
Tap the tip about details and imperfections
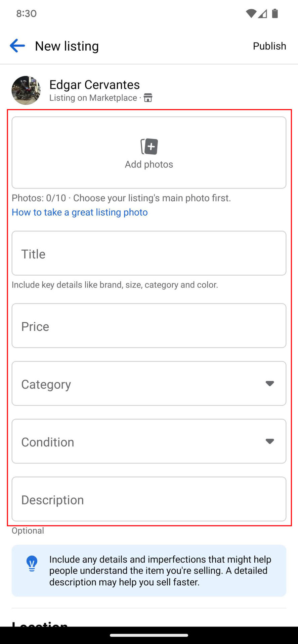click(160, 571)
